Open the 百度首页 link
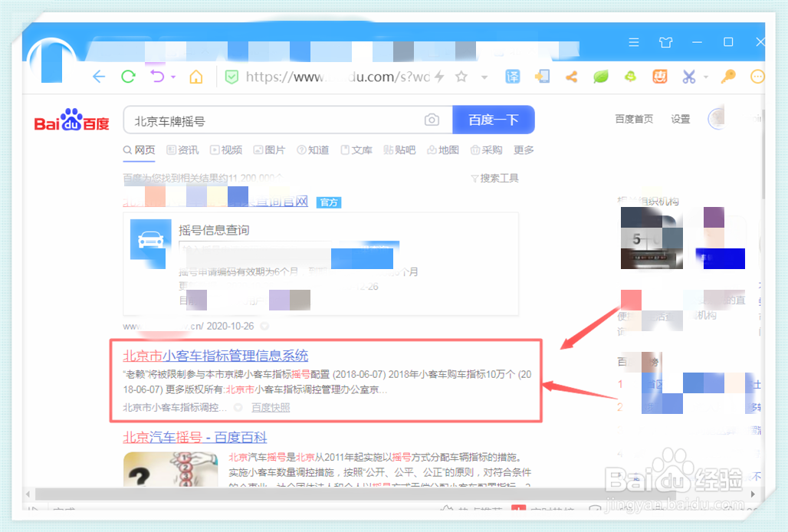This screenshot has width=788, height=532. (x=634, y=119)
